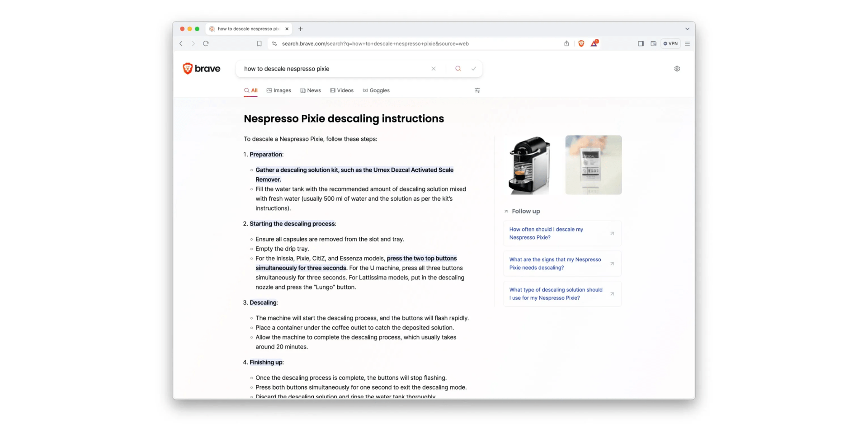The width and height of the screenshot is (868, 434).
Task: Open Brave Shields panel in the toolbar
Action: point(581,43)
